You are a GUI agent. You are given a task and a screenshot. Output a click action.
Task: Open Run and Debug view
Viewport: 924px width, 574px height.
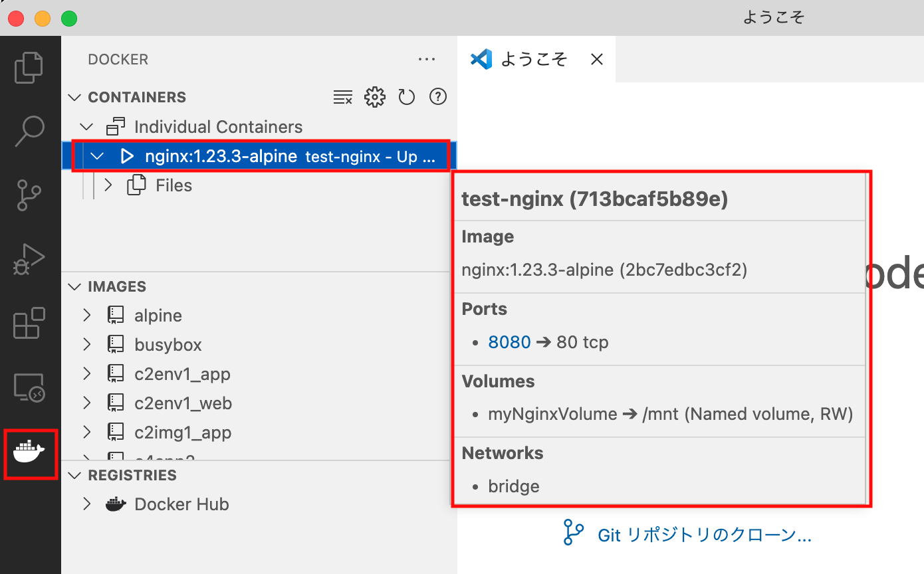[x=29, y=258]
